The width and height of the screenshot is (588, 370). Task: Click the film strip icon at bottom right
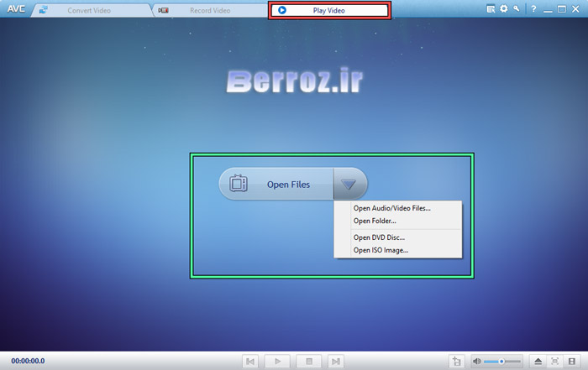click(x=572, y=362)
